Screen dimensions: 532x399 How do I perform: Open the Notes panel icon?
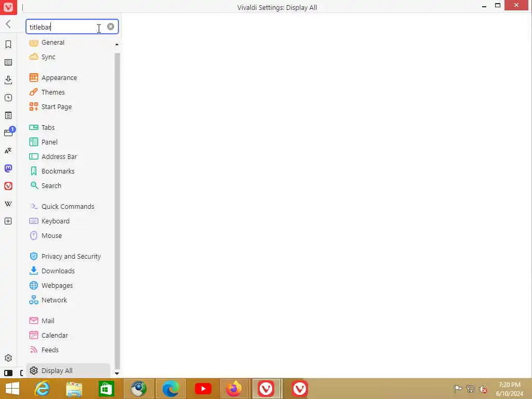coord(8,115)
